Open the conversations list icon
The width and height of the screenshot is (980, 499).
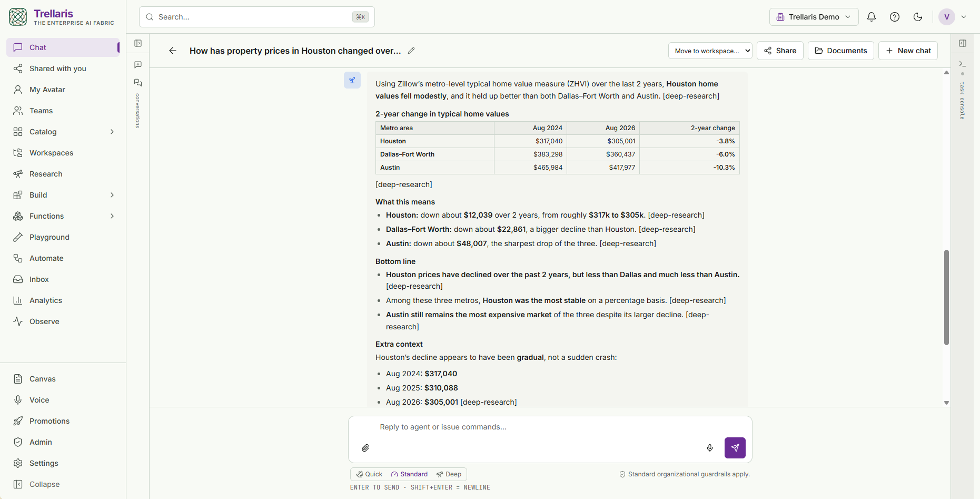pyautogui.click(x=138, y=83)
